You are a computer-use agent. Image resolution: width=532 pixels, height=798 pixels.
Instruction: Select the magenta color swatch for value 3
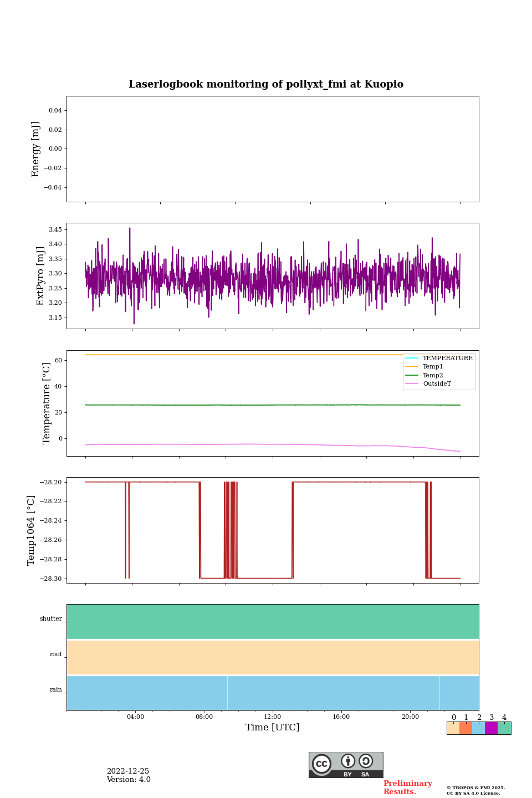point(491,728)
